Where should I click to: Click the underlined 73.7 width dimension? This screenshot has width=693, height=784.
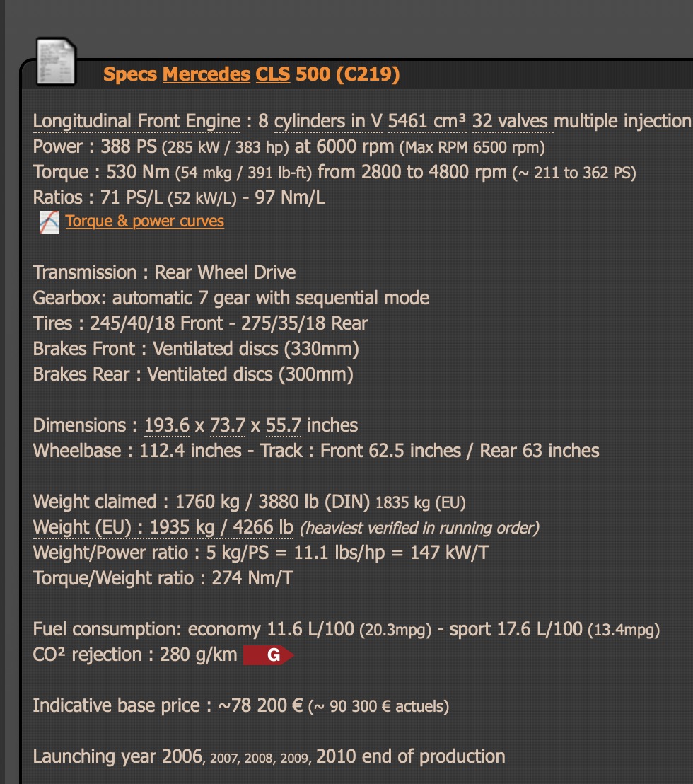(227, 425)
